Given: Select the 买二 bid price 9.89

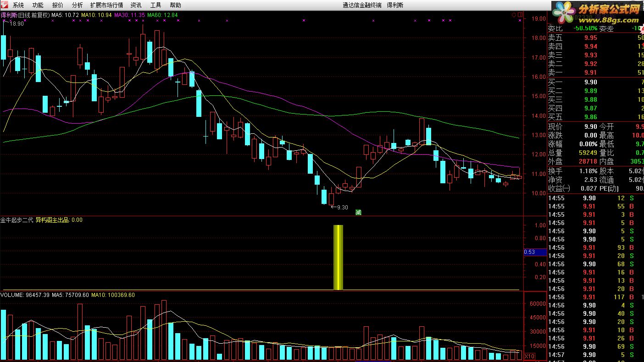Looking at the screenshot, I should pos(591,91).
